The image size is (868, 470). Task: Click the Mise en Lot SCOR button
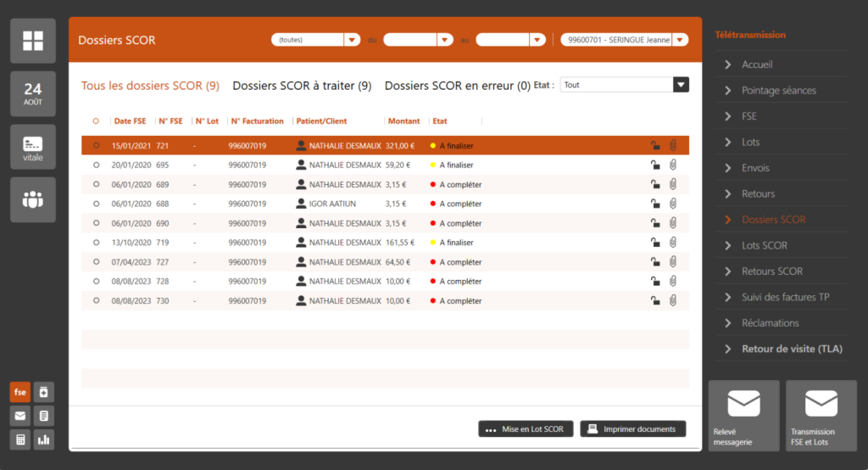click(x=526, y=429)
